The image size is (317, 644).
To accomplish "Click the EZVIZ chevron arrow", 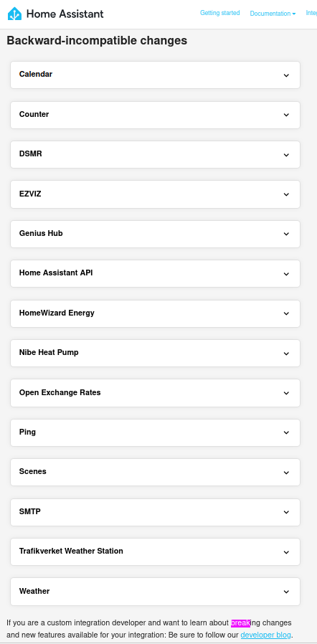I will [x=286, y=194].
